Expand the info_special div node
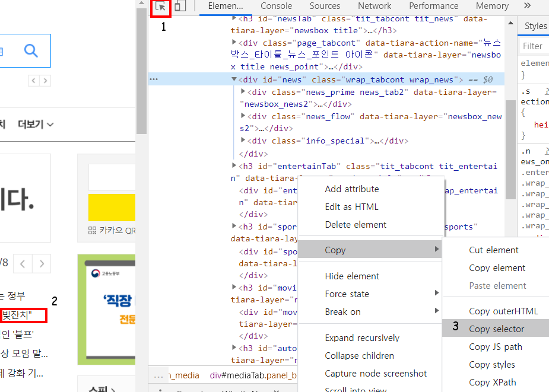This screenshot has width=549, height=392. pyautogui.click(x=243, y=140)
